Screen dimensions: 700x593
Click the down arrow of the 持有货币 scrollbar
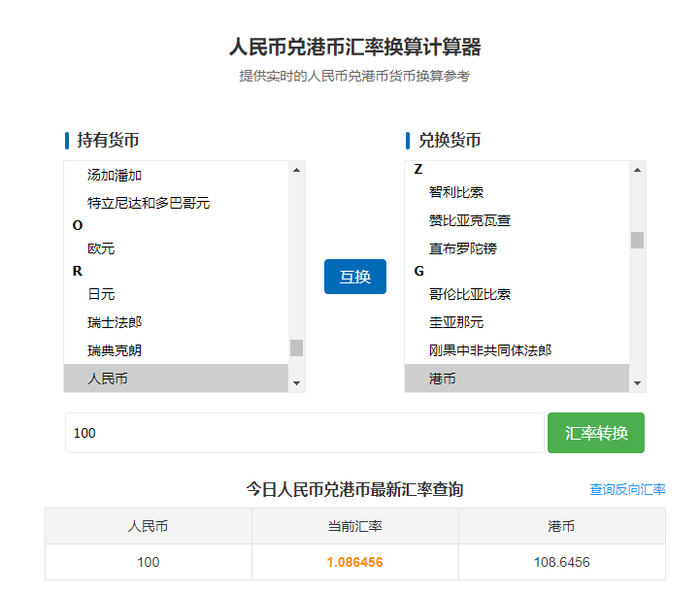pyautogui.click(x=296, y=382)
